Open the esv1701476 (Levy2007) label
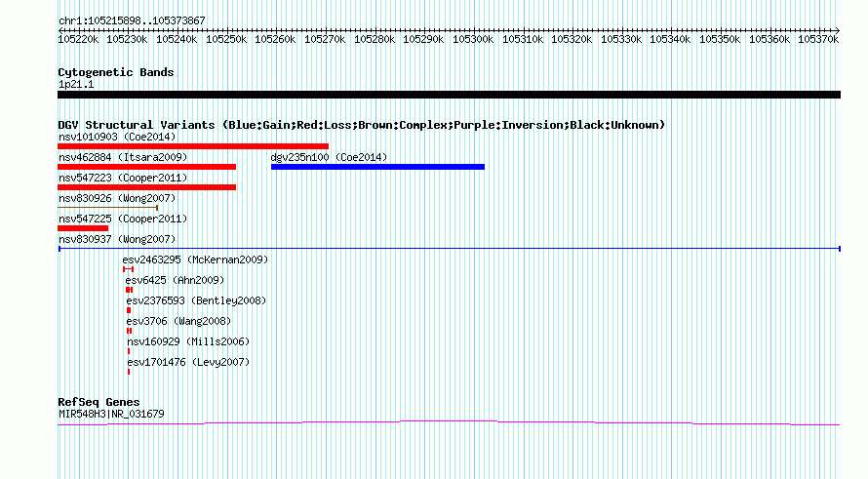Screen dimensions: 868x479 coord(188,362)
